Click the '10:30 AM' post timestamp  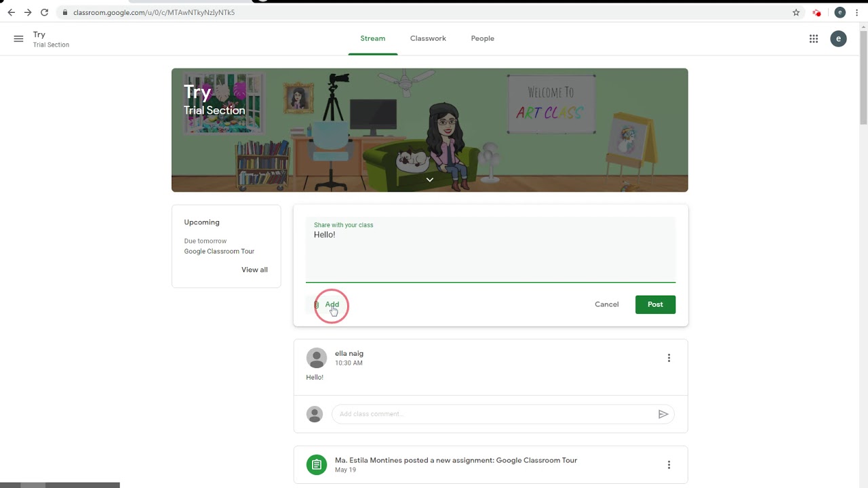[x=349, y=363]
